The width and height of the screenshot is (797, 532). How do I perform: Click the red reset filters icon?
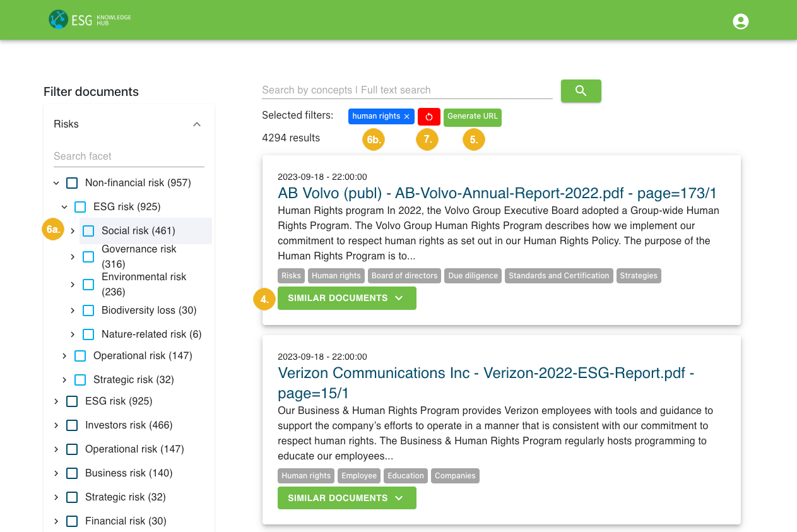tap(428, 117)
